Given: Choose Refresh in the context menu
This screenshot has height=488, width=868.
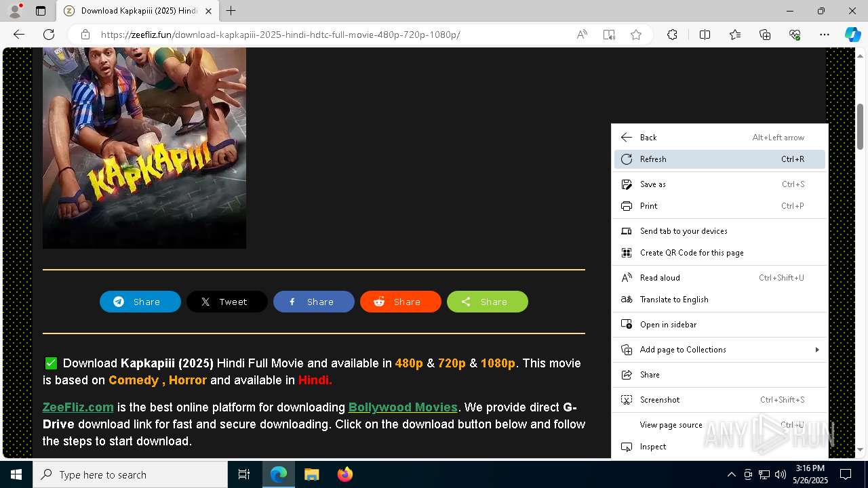Looking at the screenshot, I should [719, 159].
